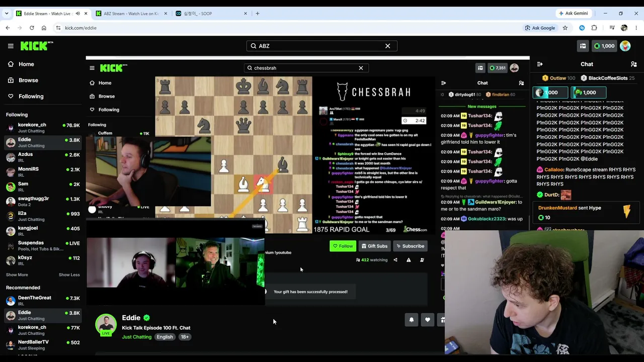Open the media controls toolbar icon
Viewport: 644px width, 362px height.
pyautogui.click(x=612, y=28)
